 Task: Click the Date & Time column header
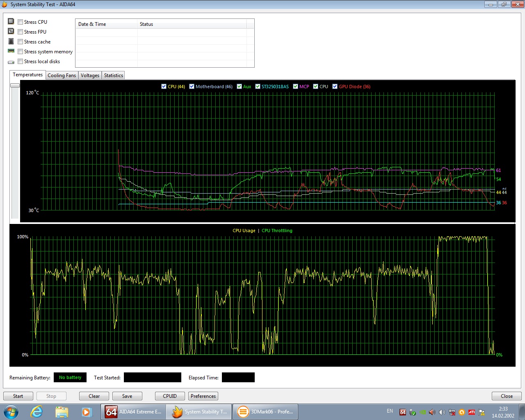[106, 24]
